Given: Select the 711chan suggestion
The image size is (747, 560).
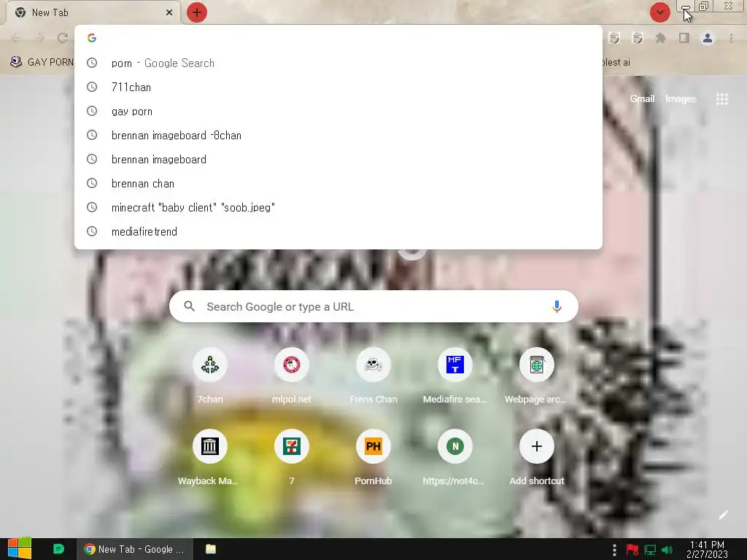Looking at the screenshot, I should (338, 87).
